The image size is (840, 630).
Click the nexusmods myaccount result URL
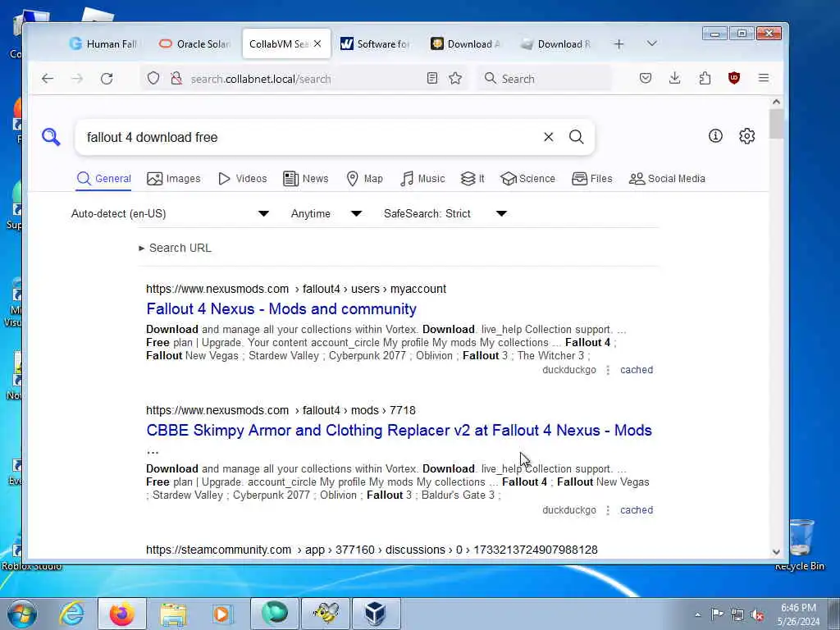(x=296, y=290)
